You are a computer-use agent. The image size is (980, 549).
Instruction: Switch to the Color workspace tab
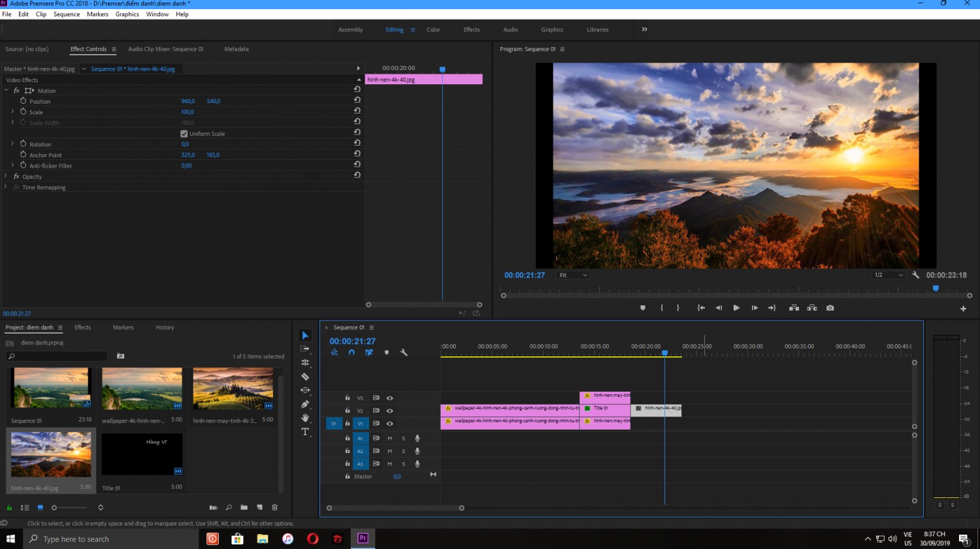click(433, 29)
